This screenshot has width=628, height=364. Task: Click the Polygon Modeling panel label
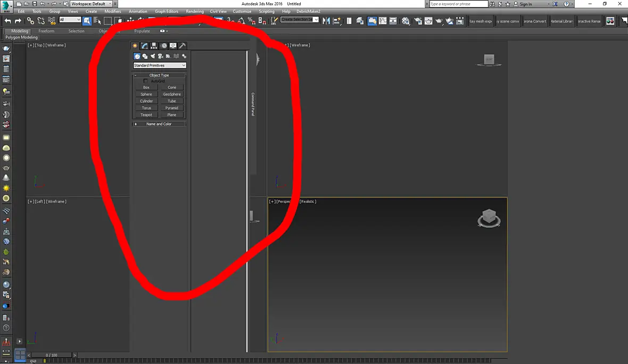pyautogui.click(x=21, y=37)
